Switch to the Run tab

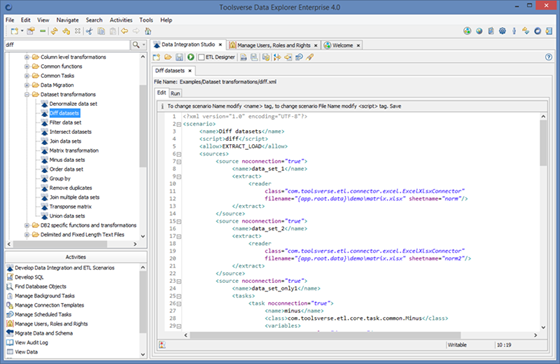(175, 93)
